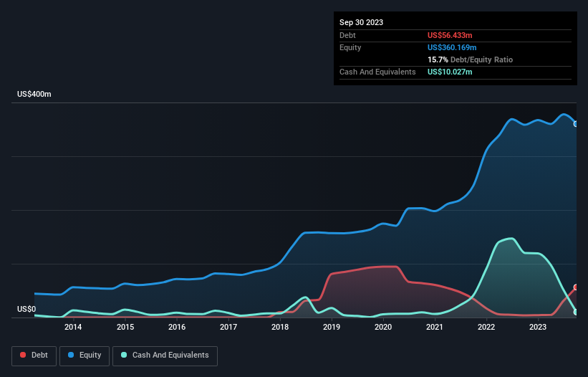
Task: Click the blue Equity endpoint marker
Action: point(577,124)
